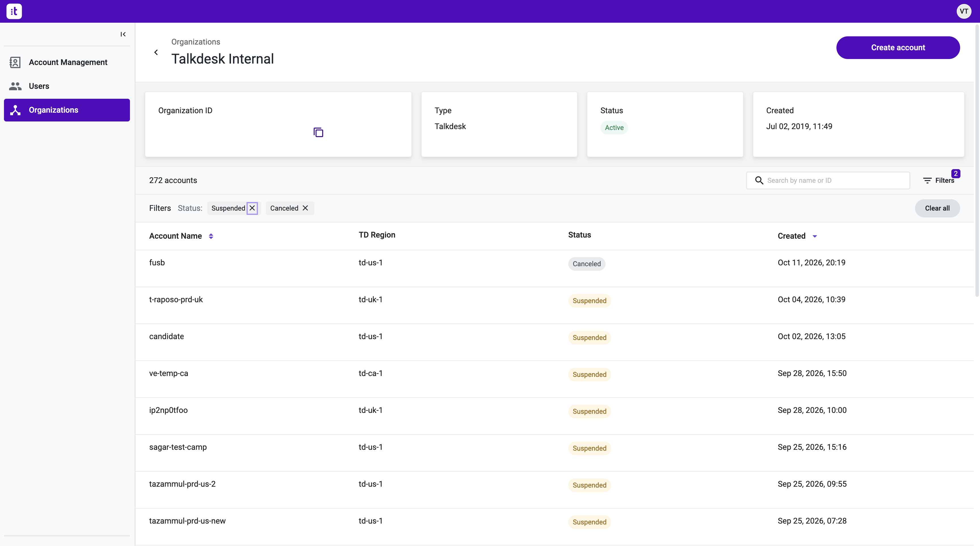
Task: Remove the Canceled status filter
Action: tap(305, 208)
